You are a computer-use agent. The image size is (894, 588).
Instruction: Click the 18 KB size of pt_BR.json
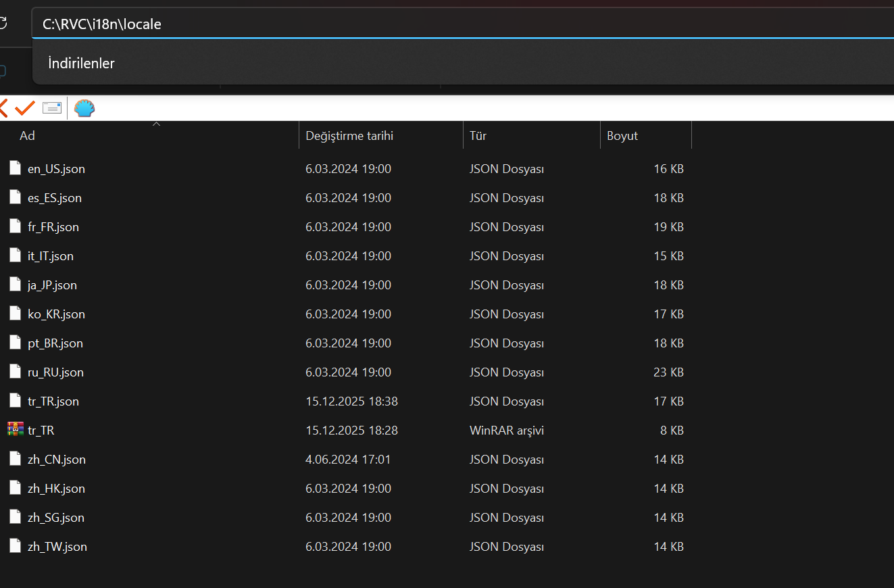coord(669,343)
